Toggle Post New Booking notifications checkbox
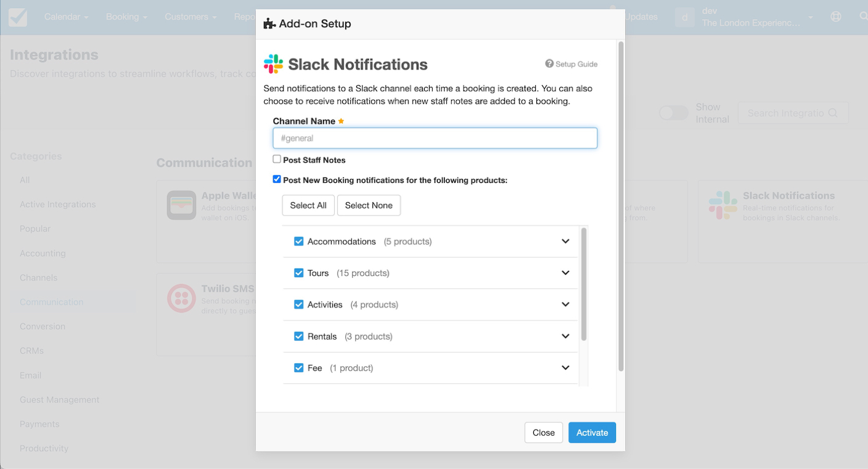 277,179
